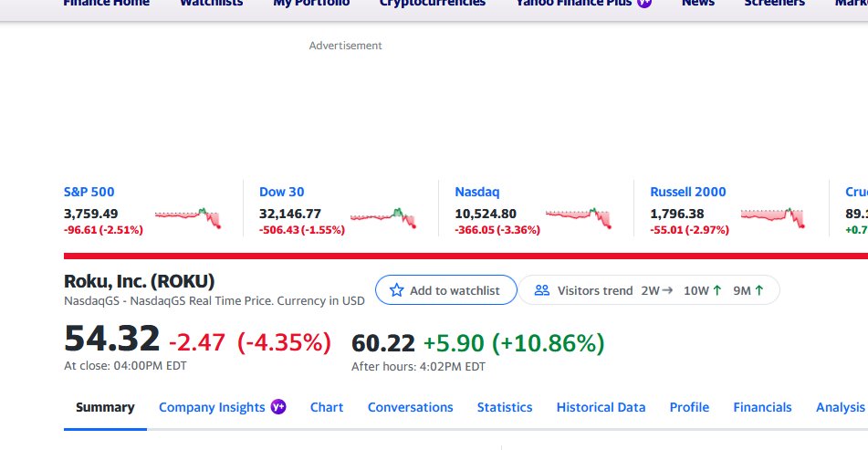This screenshot has width=868, height=450.
Task: Open Yahoo Finance Plus in the navigation
Action: point(573,3)
